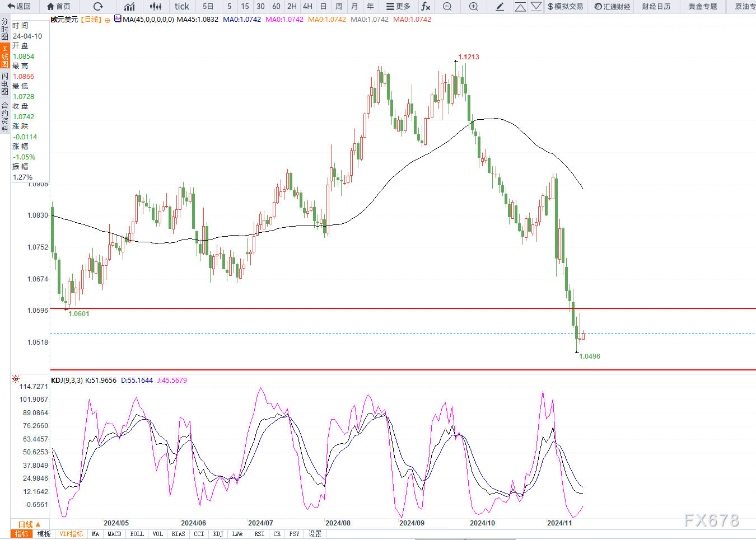Enable the BOLL indicator
Viewport: 756px width, 540px height.
(x=137, y=534)
